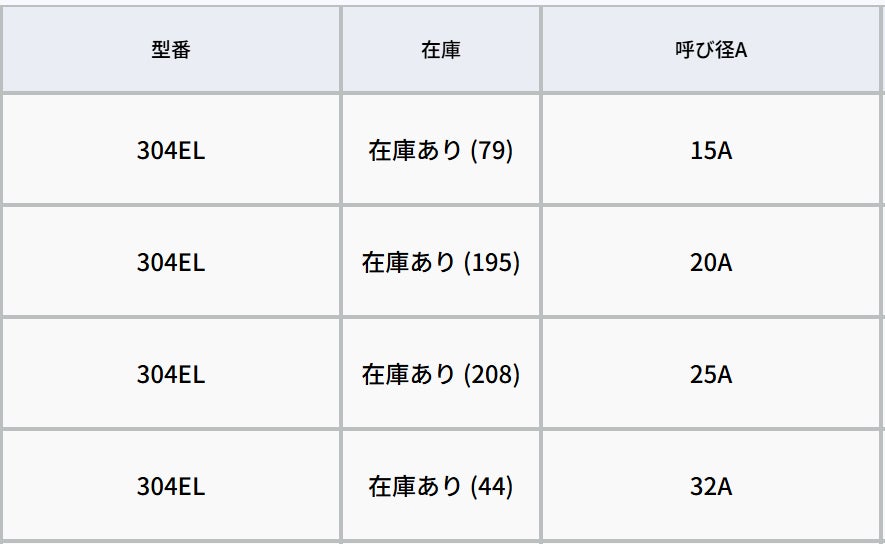Click the 20A nominal diameter cell

pyautogui.click(x=711, y=263)
